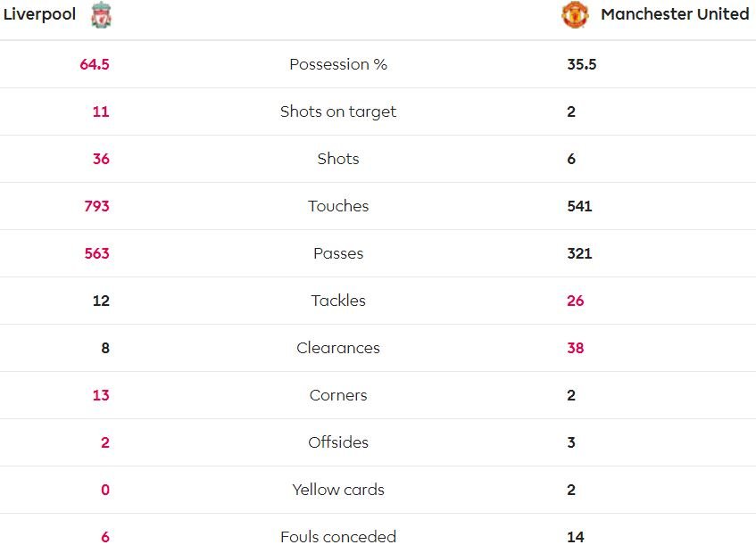Select the Yellow cards stat label
The height and width of the screenshot is (553, 756).
pos(338,490)
